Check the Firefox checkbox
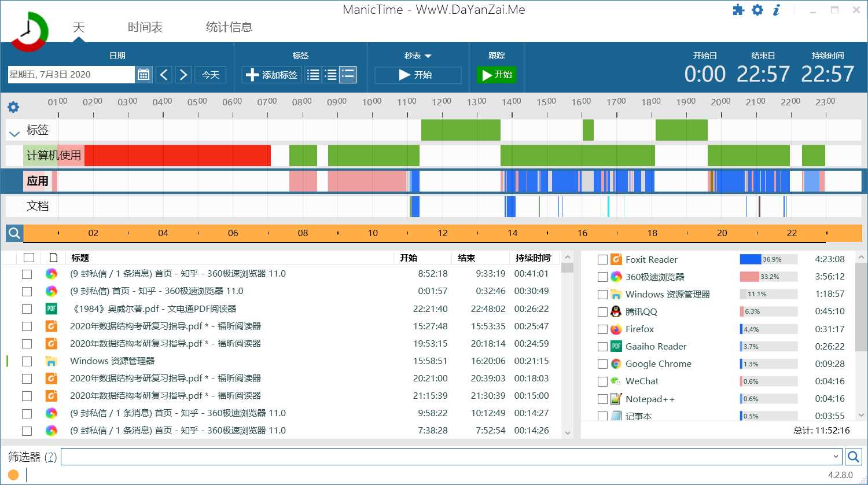 [x=602, y=329]
